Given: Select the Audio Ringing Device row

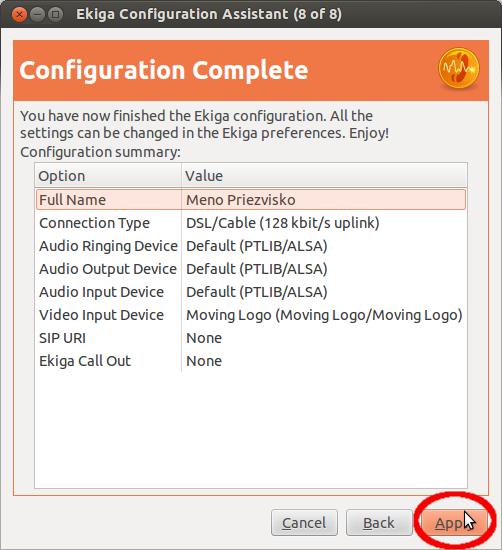Looking at the screenshot, I should (251, 246).
